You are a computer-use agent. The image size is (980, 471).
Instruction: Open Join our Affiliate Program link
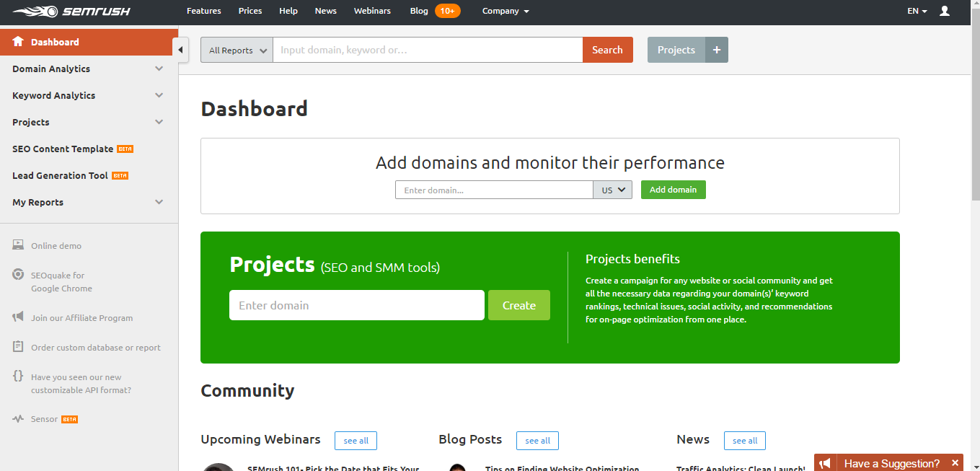pos(81,317)
